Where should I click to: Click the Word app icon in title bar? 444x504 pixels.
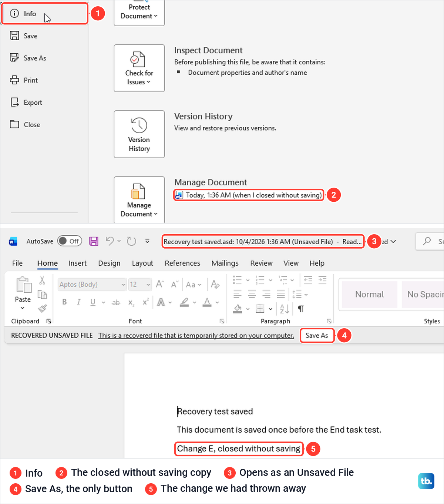[x=13, y=242]
